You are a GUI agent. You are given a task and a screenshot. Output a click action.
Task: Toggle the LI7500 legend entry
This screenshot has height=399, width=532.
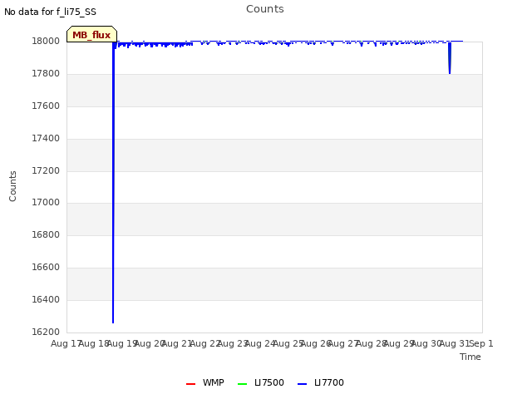coord(261,382)
